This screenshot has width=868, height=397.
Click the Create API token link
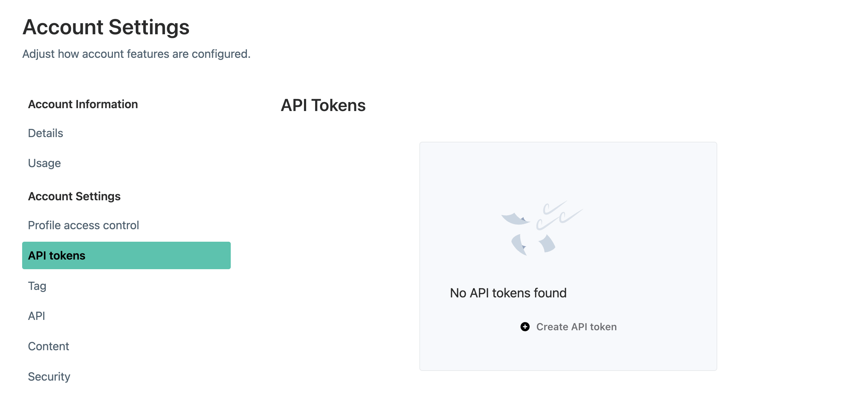click(576, 327)
